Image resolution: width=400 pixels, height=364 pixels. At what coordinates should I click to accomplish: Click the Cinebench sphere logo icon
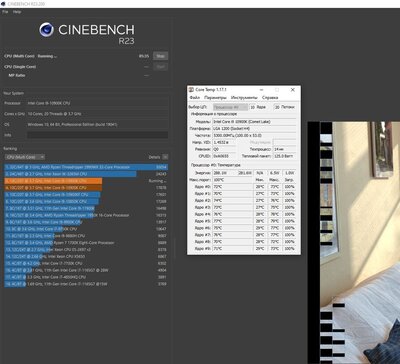pos(46,30)
